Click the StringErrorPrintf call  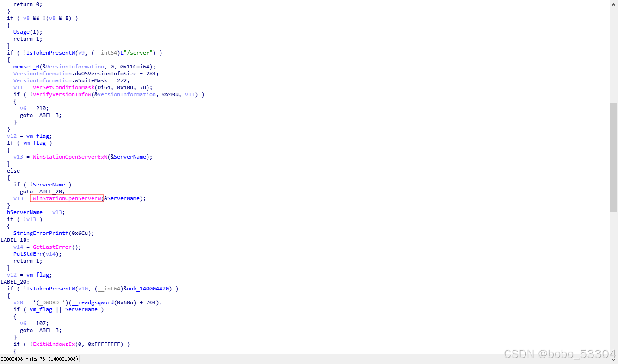coord(54,233)
